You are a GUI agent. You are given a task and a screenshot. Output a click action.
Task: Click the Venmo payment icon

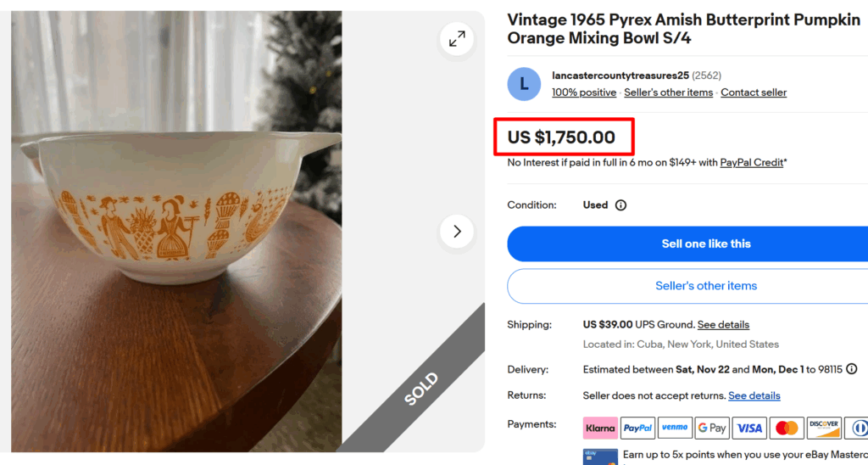click(675, 428)
